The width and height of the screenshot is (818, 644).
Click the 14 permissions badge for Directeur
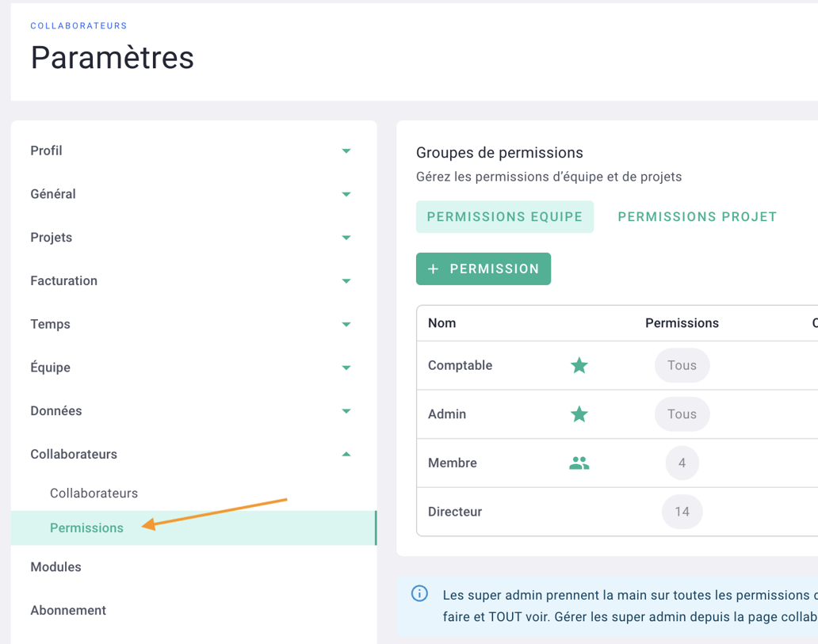(x=682, y=512)
